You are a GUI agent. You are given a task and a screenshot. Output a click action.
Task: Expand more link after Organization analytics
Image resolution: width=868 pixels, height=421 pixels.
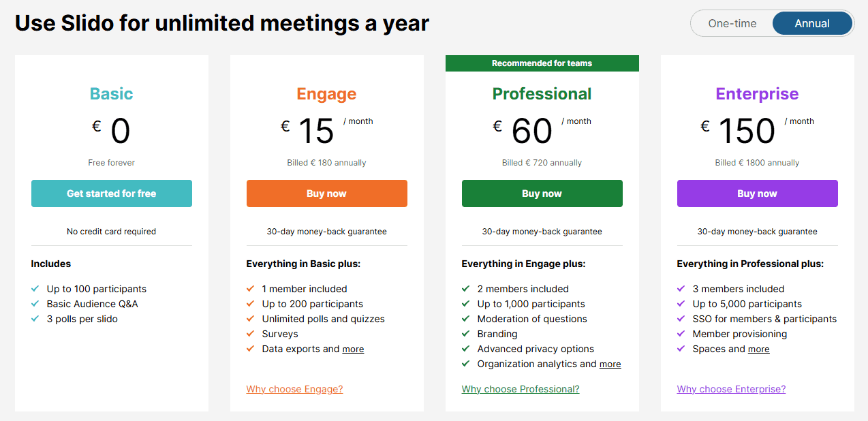pos(610,364)
